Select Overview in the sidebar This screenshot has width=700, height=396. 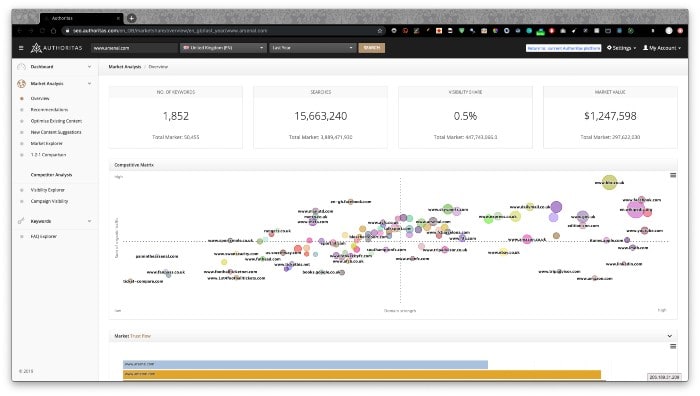40,98
